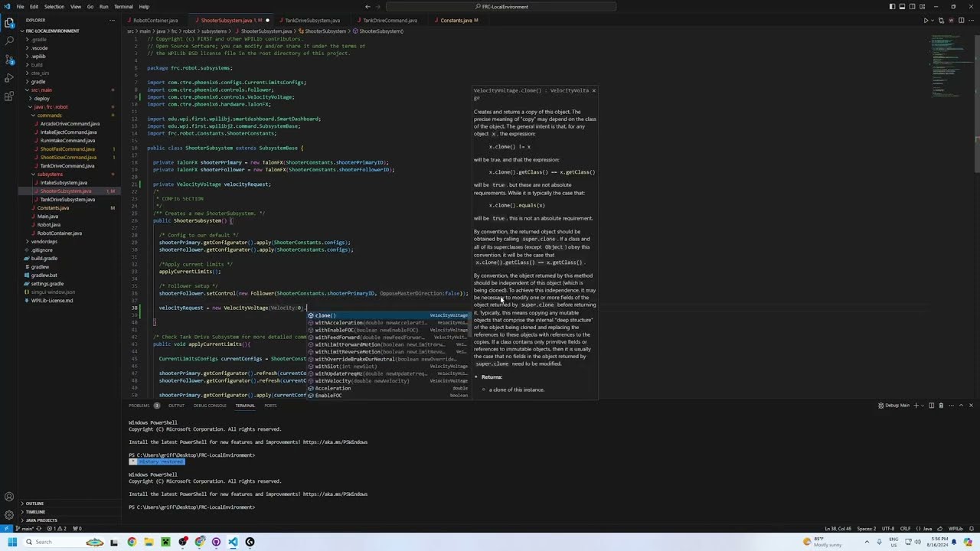
Task: Go forward with navigation arrow
Action: [379, 6]
